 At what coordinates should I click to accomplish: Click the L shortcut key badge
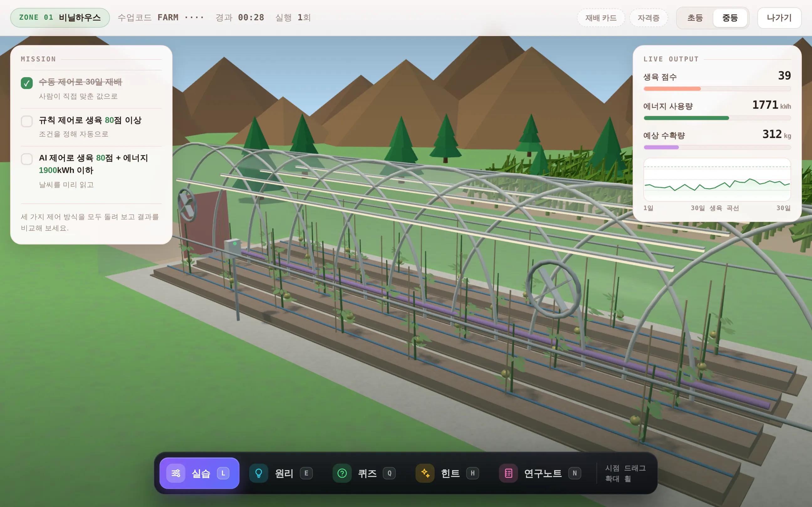[x=223, y=473]
